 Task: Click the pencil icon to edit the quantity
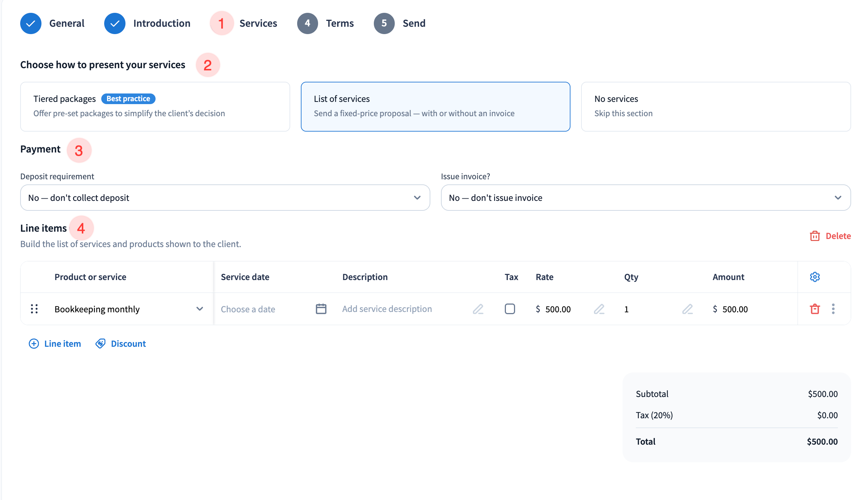(x=687, y=309)
